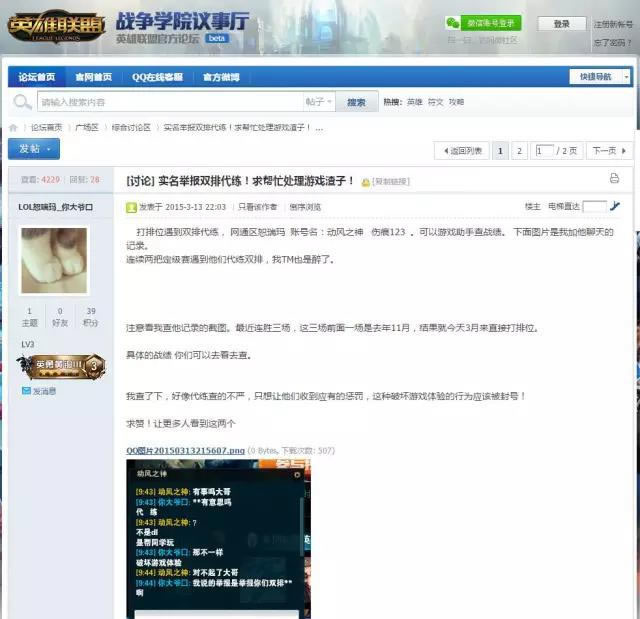The width and height of the screenshot is (640, 619).
Task: Click the author's 主题 count
Action: tap(29, 317)
